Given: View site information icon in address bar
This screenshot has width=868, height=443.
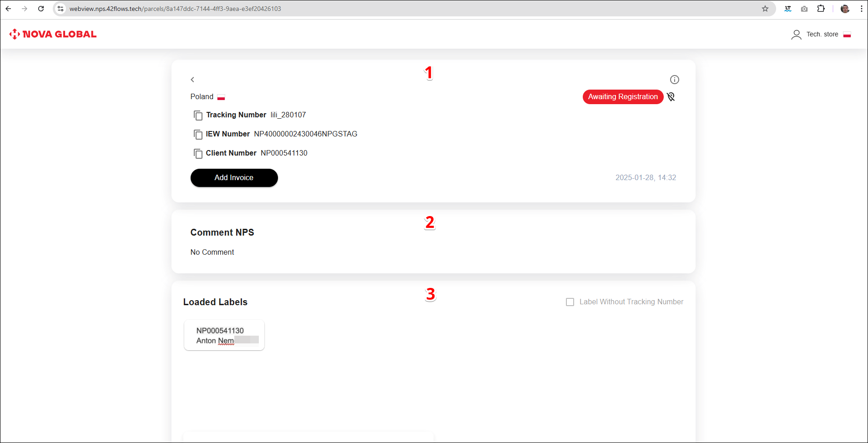Looking at the screenshot, I should 61,9.
